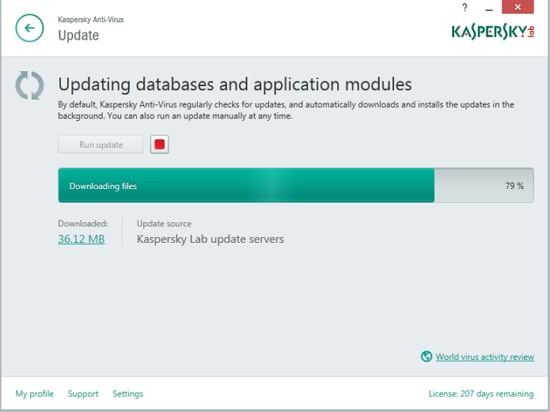This screenshot has height=412, width=550.
Task: Click the Kaspersky Lab logo
Action: 493,32
